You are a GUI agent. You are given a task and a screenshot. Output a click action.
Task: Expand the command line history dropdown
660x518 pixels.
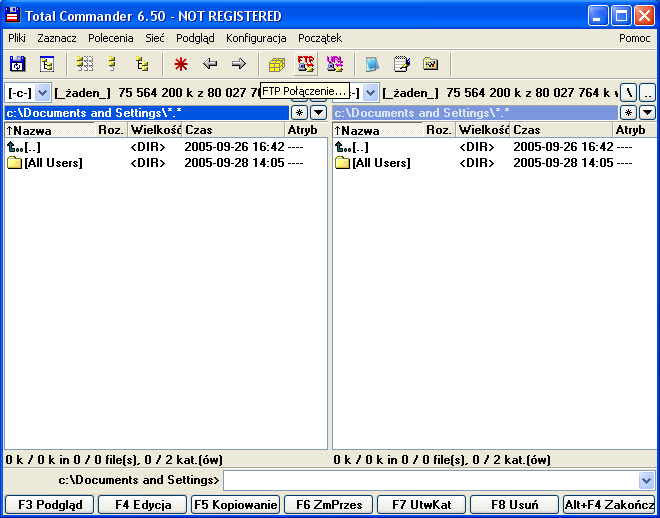(646, 480)
